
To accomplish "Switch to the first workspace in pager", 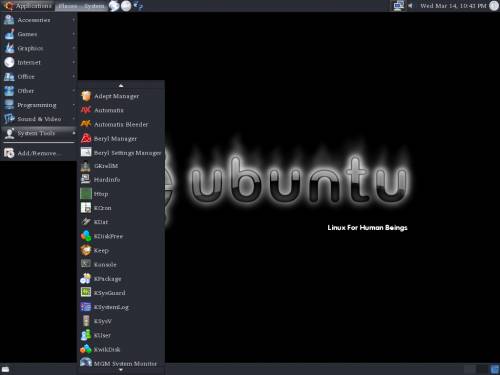I will point(470,369).
